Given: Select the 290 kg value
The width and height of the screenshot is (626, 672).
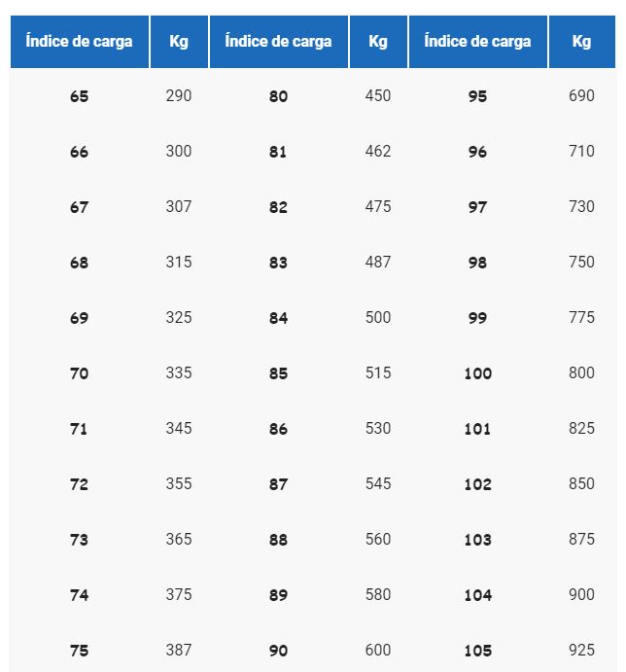Looking at the screenshot, I should pos(179,95).
